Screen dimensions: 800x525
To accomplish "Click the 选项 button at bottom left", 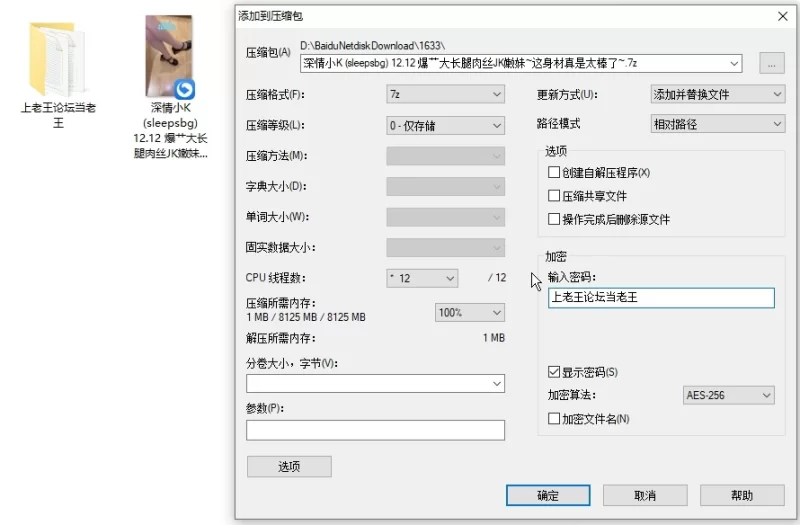I will [x=289, y=466].
